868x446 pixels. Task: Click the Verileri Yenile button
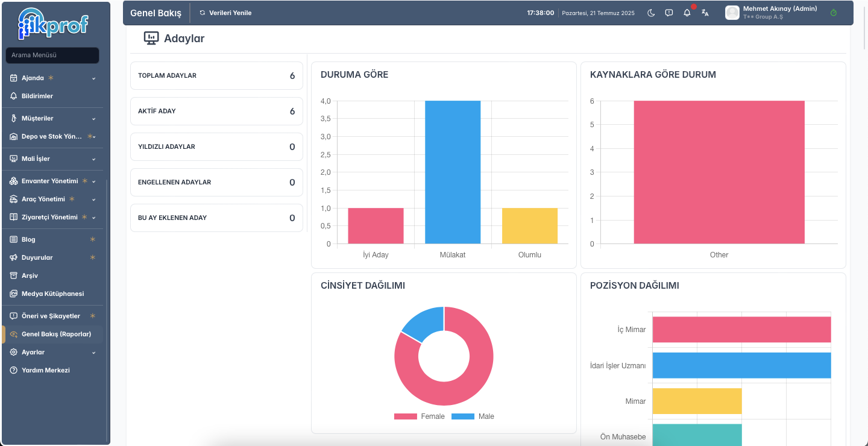(x=225, y=13)
